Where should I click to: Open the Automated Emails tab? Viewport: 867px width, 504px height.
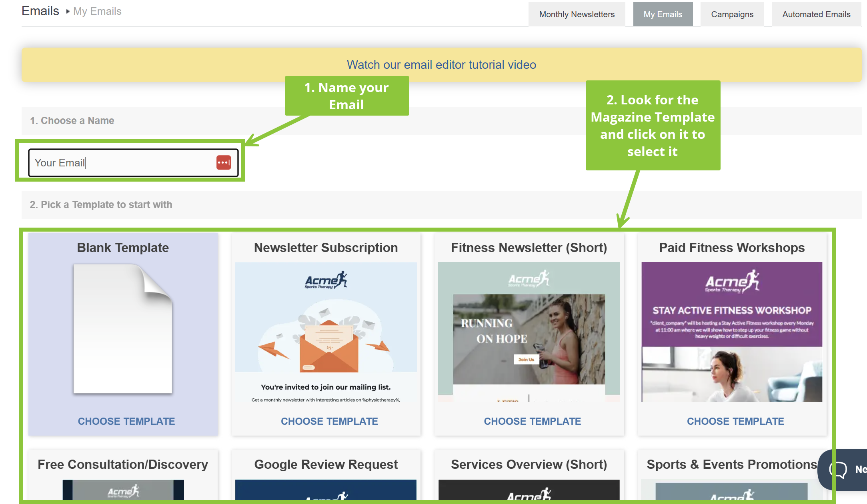coord(816,14)
